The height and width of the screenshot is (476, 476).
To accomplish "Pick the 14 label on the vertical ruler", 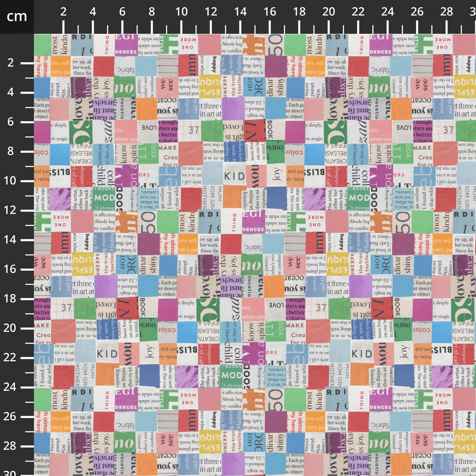I will [10, 240].
